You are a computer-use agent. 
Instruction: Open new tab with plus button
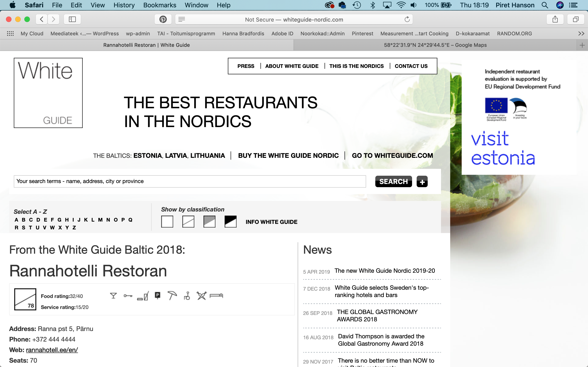(582, 45)
